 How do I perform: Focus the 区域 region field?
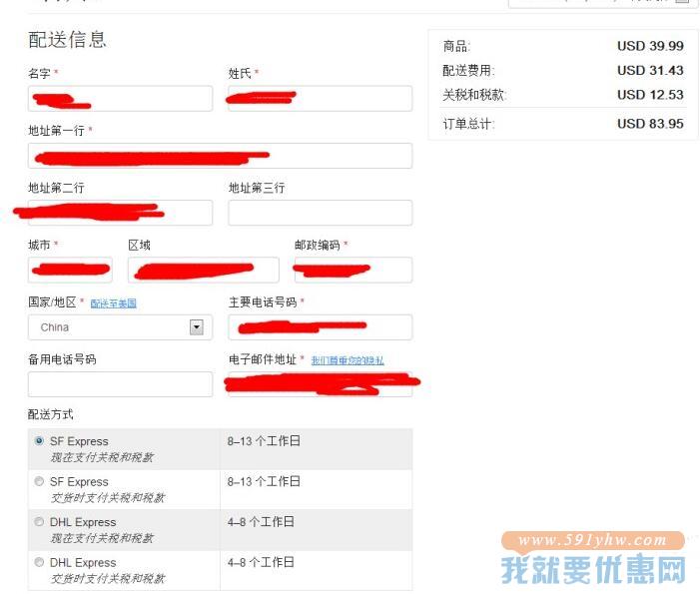[x=204, y=270]
